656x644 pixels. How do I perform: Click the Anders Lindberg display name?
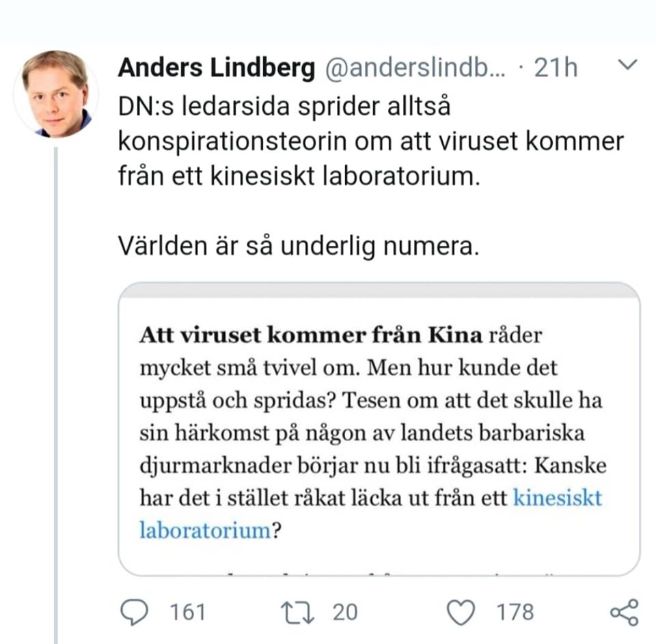click(217, 68)
